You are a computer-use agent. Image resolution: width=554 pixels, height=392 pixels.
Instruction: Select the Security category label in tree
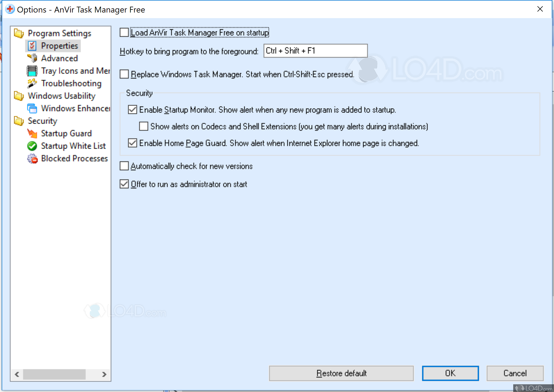[43, 121]
